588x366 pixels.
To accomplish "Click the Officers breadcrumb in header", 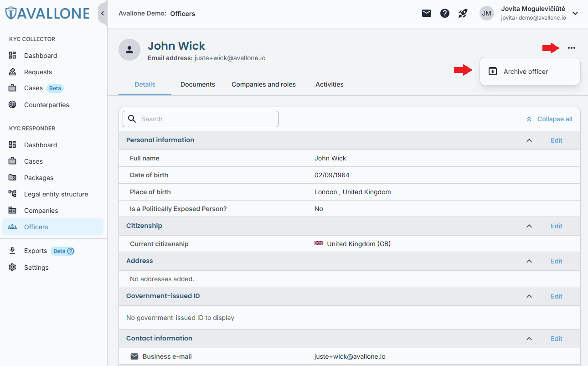I will (183, 14).
